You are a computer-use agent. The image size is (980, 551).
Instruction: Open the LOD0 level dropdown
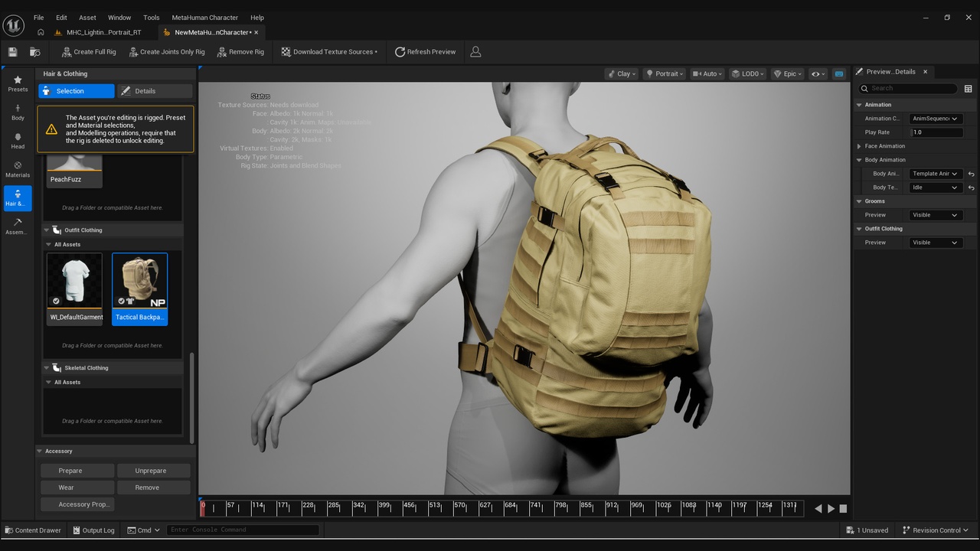[747, 74]
